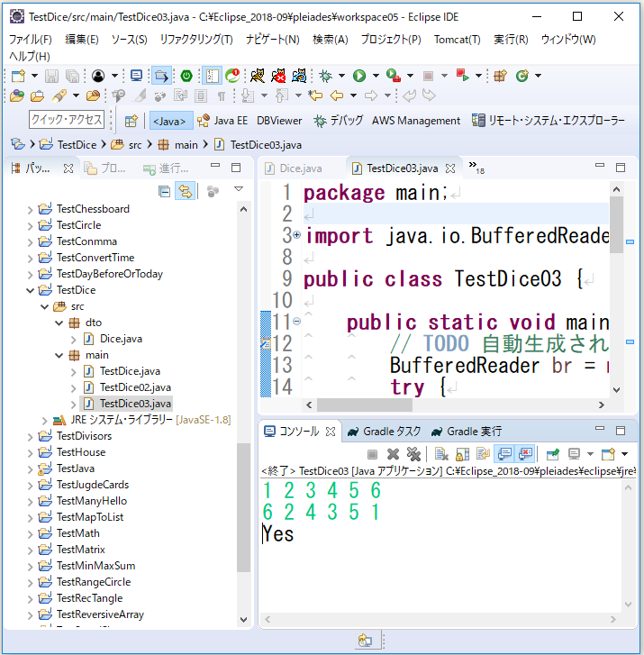
Task: Click the Open Type toolbar icon
Action: [x=17, y=96]
